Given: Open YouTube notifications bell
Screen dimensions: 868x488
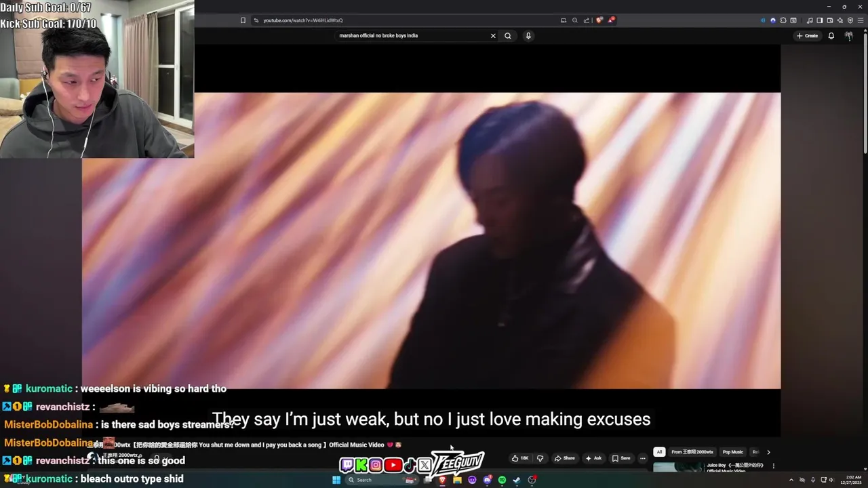Looking at the screenshot, I should (831, 35).
